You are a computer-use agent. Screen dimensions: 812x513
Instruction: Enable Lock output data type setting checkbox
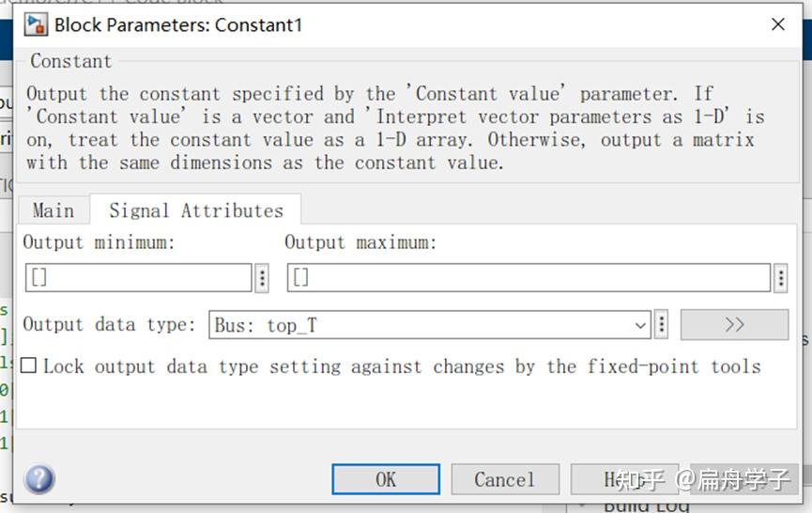click(29, 365)
